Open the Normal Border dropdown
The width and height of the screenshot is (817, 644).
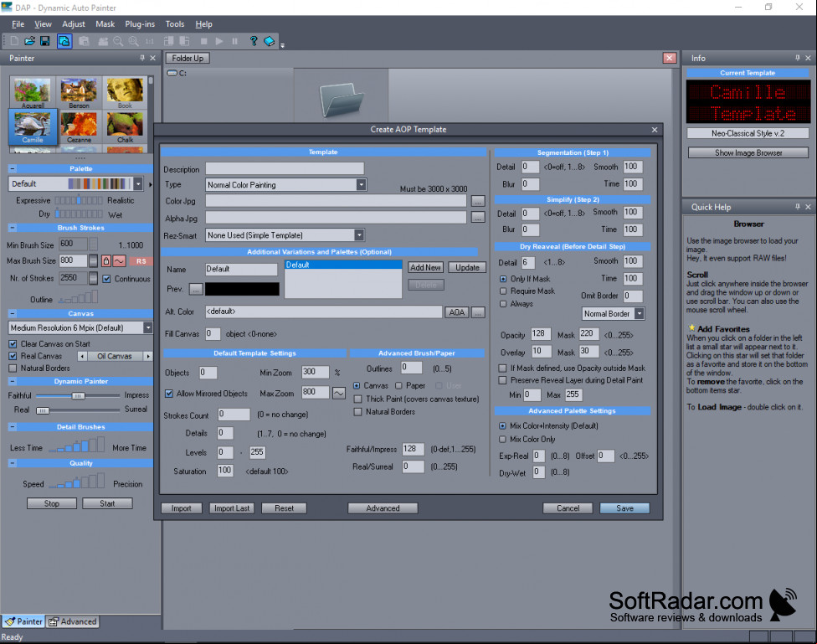coord(640,313)
